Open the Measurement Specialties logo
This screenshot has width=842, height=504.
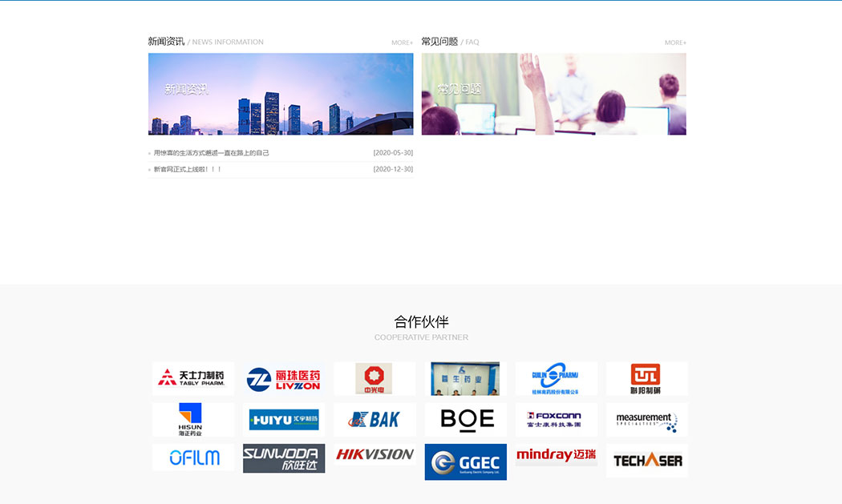[x=646, y=419]
